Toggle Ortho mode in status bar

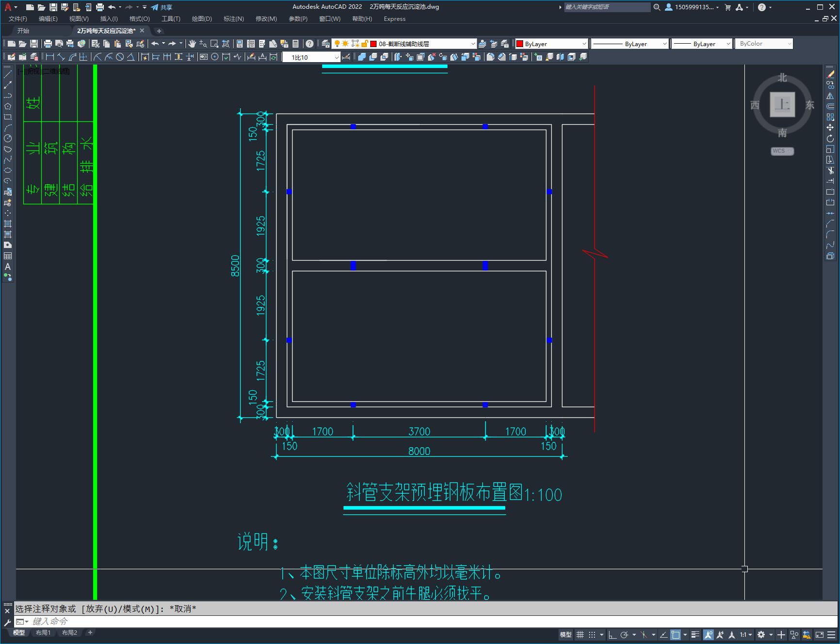coord(612,635)
